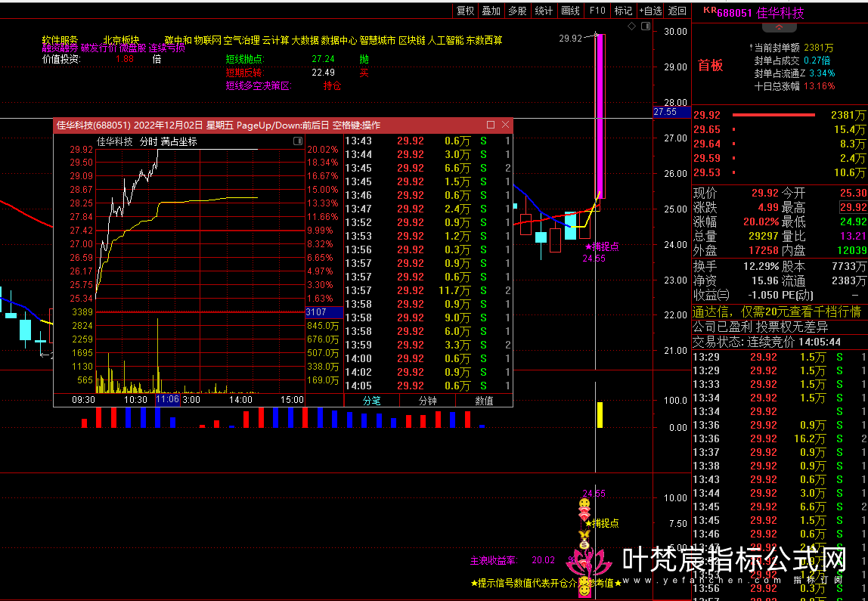This screenshot has width=868, height=601.
Task: Add stock via +自选 button
Action: coord(650,11)
